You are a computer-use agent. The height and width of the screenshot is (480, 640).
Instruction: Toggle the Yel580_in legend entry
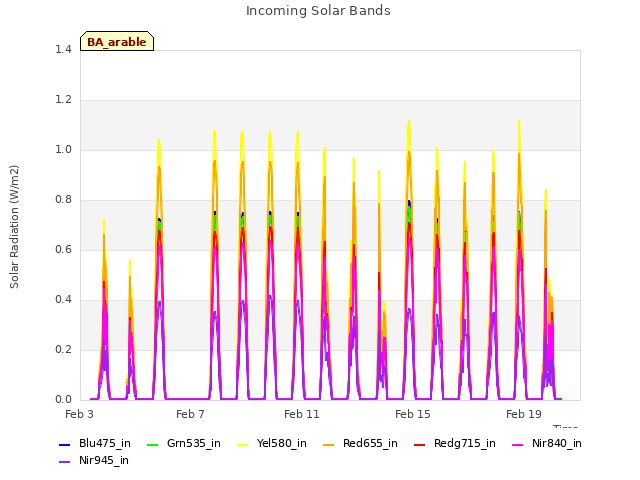[x=272, y=444]
